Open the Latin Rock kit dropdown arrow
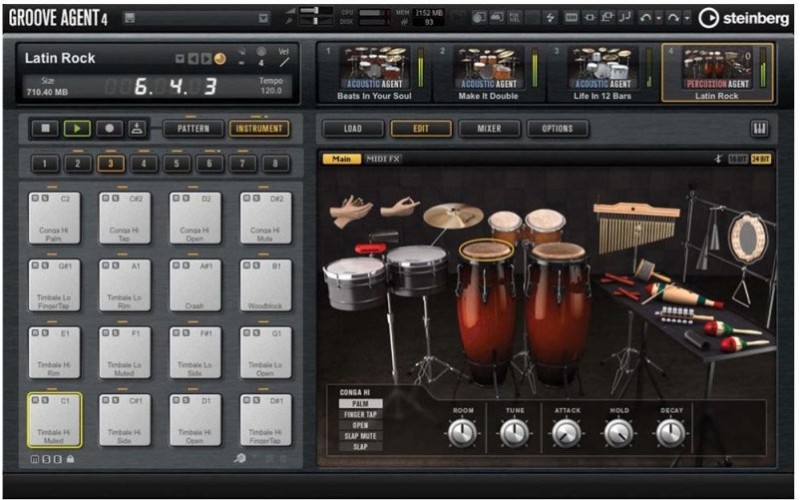800x500 pixels. (x=180, y=58)
